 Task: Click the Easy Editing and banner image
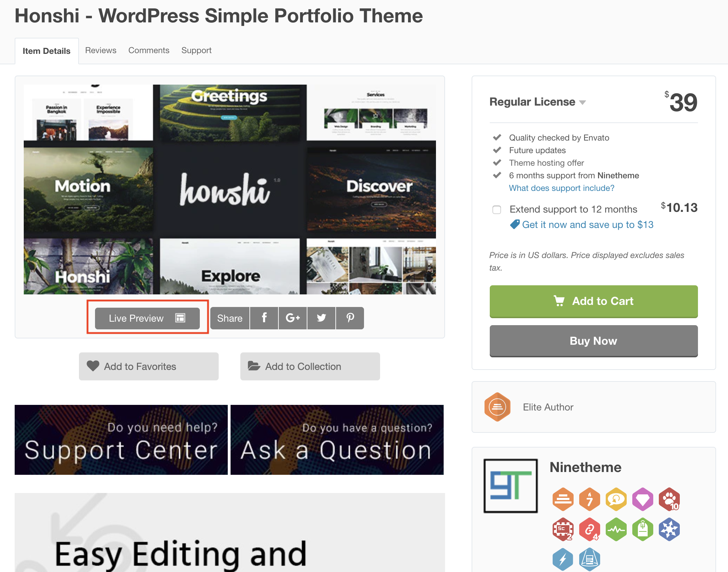click(x=230, y=532)
